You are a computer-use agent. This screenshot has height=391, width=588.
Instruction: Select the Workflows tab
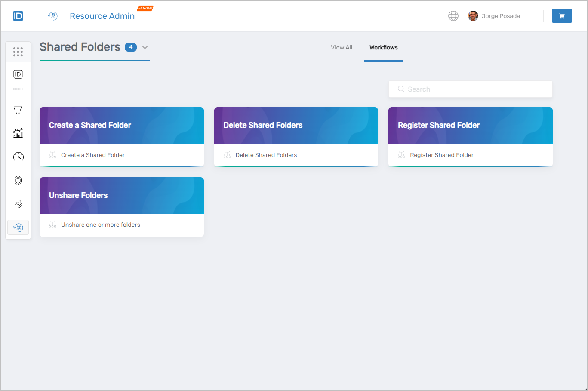pos(383,47)
